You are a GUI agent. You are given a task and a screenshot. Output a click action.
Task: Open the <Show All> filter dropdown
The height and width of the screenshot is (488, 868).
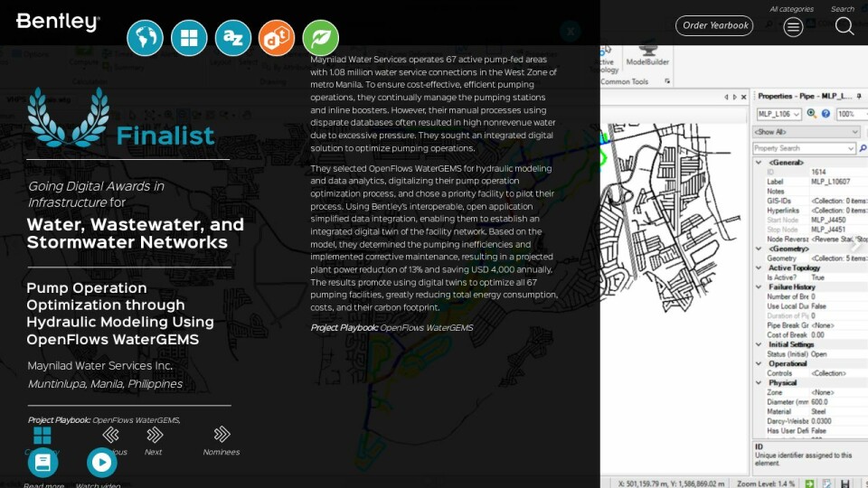click(x=806, y=132)
